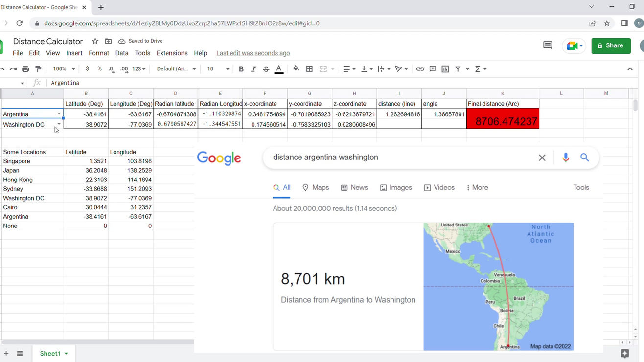Switch to the Maps tab in Google results
Screen dimensions: 644x362
(x=316, y=188)
